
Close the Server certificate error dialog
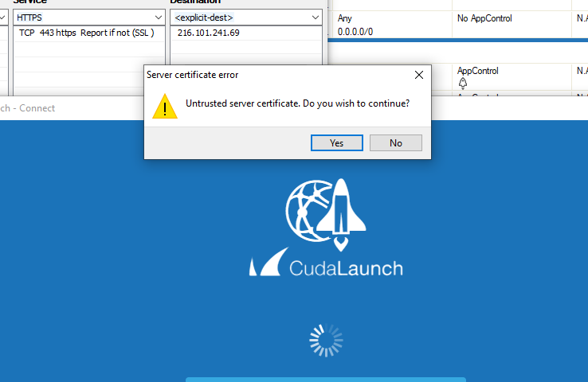[x=419, y=75]
